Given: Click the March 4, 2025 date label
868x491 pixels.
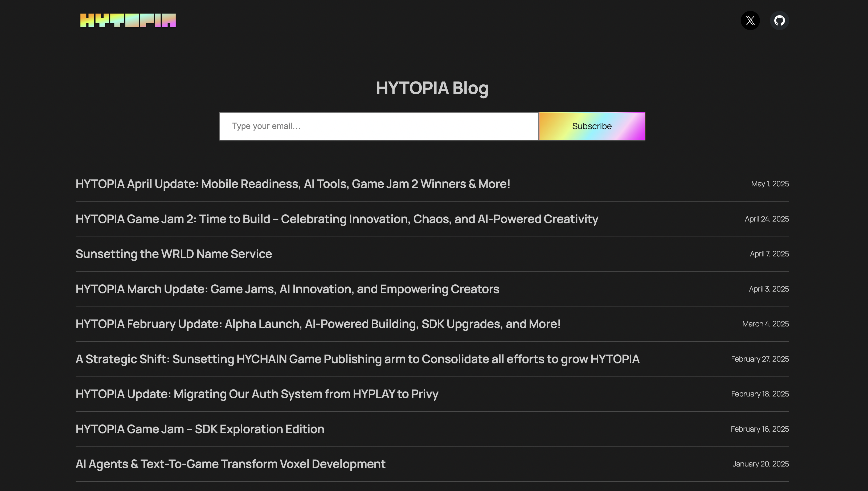Looking at the screenshot, I should (765, 324).
